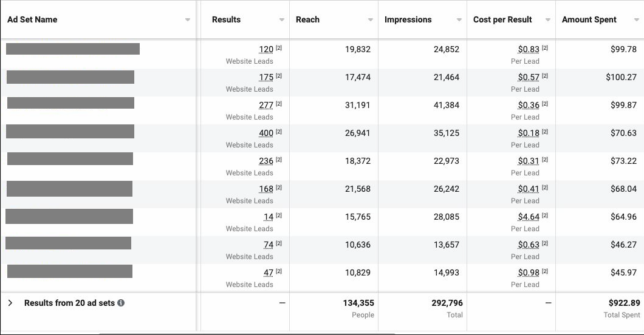Open the Impressions column dropdown arrow
Screen dimensions: 644x335
coord(459,19)
